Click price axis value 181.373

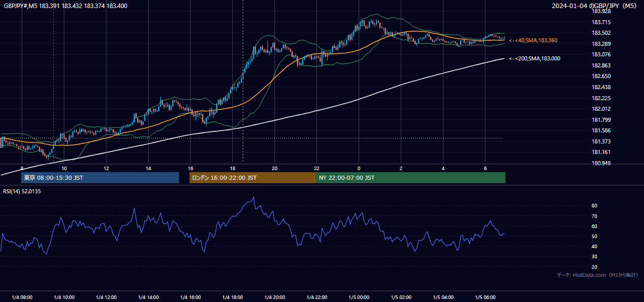coord(601,141)
